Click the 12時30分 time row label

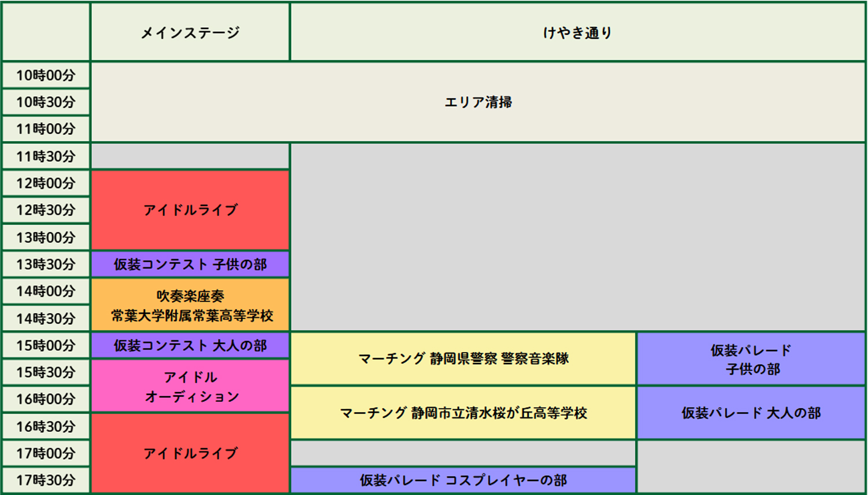click(x=46, y=210)
